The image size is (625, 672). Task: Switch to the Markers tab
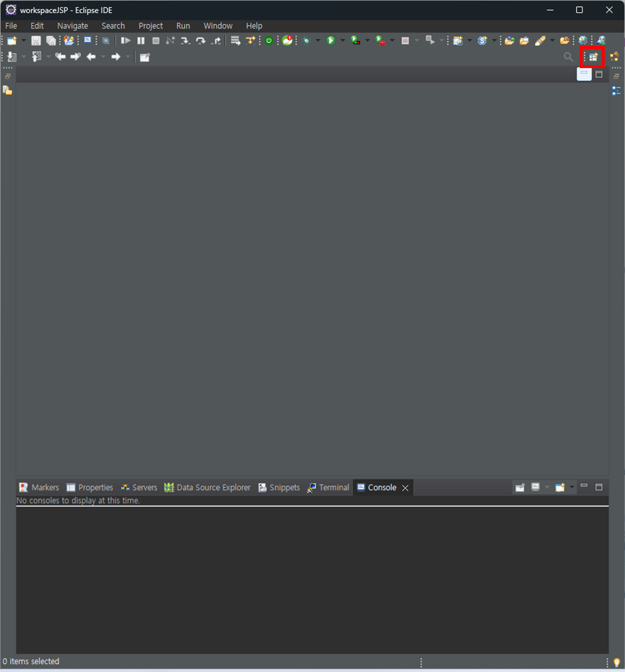39,487
